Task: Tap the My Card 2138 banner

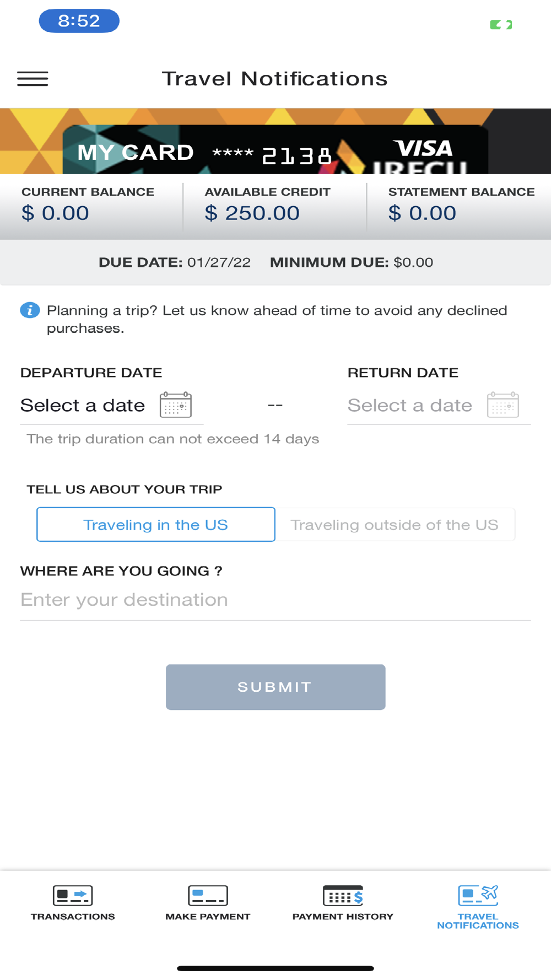Action: click(x=275, y=149)
